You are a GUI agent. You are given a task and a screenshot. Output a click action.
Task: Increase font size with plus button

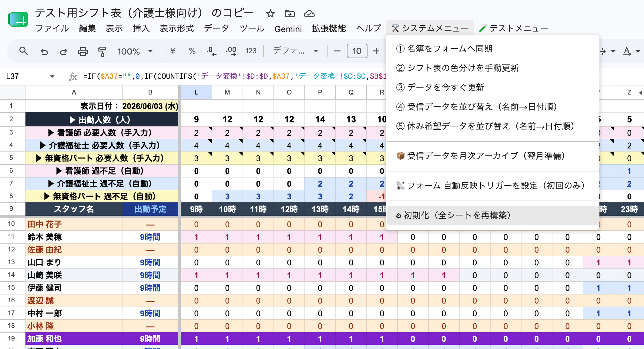pos(376,51)
